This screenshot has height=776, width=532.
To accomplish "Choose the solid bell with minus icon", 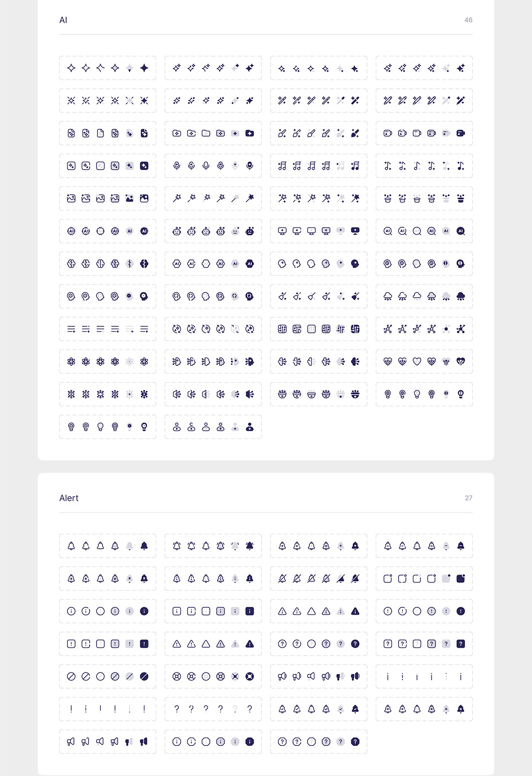I will click(461, 546).
